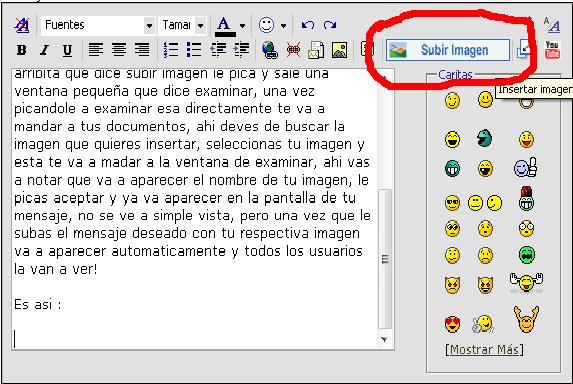The image size is (573, 384).
Task: Click the message scrollbar down arrow
Action: [384, 339]
